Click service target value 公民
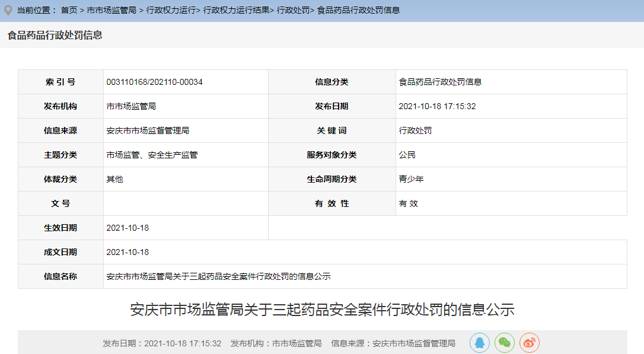Viewport: 644px width, 354px height. pyautogui.click(x=407, y=155)
